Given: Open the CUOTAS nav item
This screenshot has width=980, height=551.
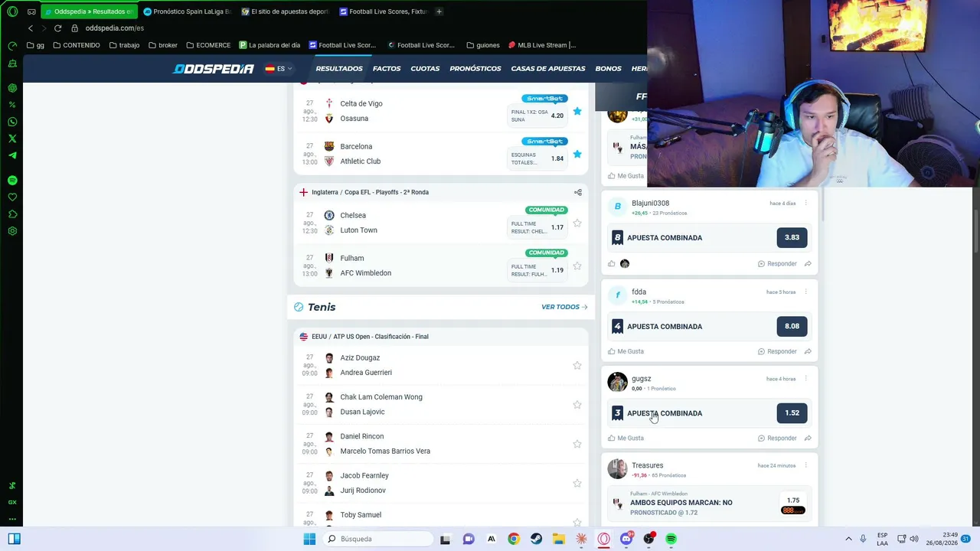Looking at the screenshot, I should point(425,69).
